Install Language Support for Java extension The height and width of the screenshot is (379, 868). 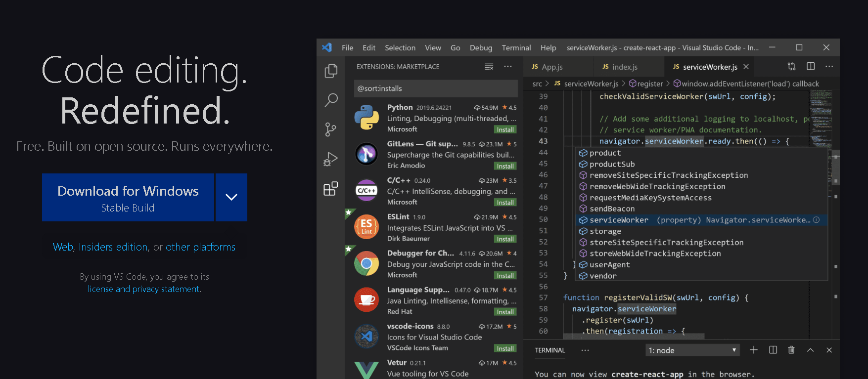[505, 312]
